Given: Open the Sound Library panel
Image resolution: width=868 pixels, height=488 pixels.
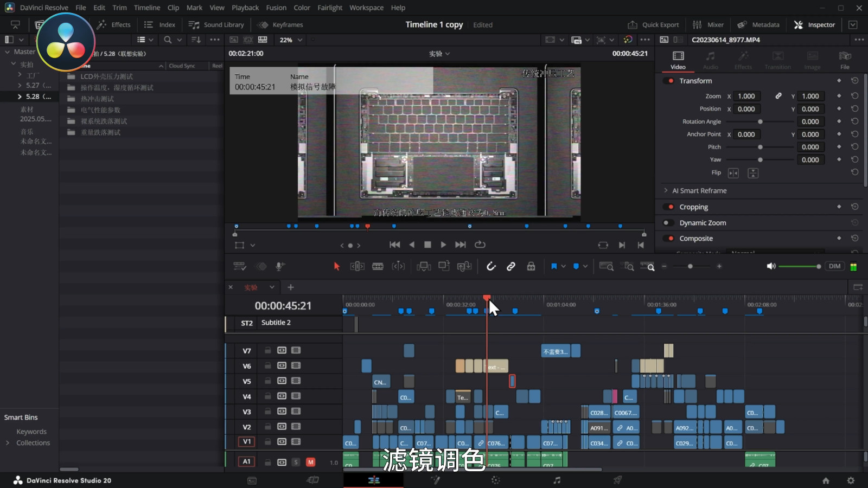Looking at the screenshot, I should click(x=216, y=25).
